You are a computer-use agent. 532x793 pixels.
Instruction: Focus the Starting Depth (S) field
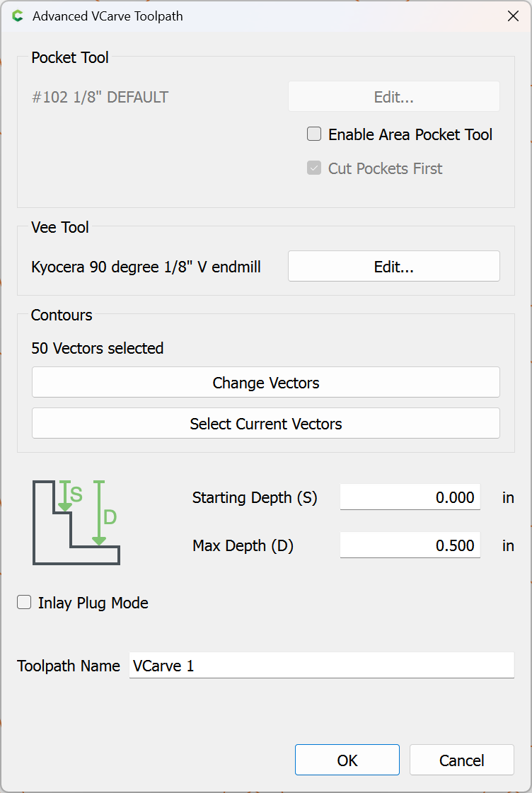pos(410,497)
